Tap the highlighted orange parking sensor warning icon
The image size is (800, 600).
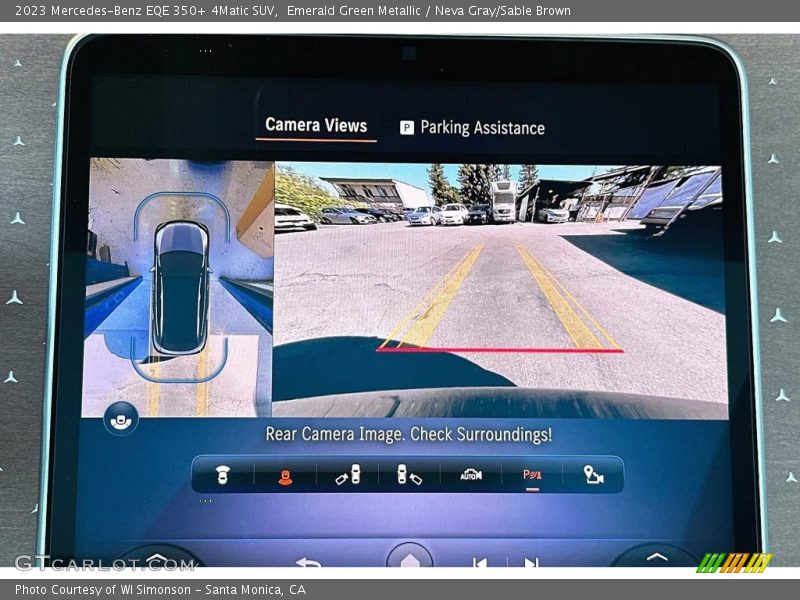click(286, 477)
